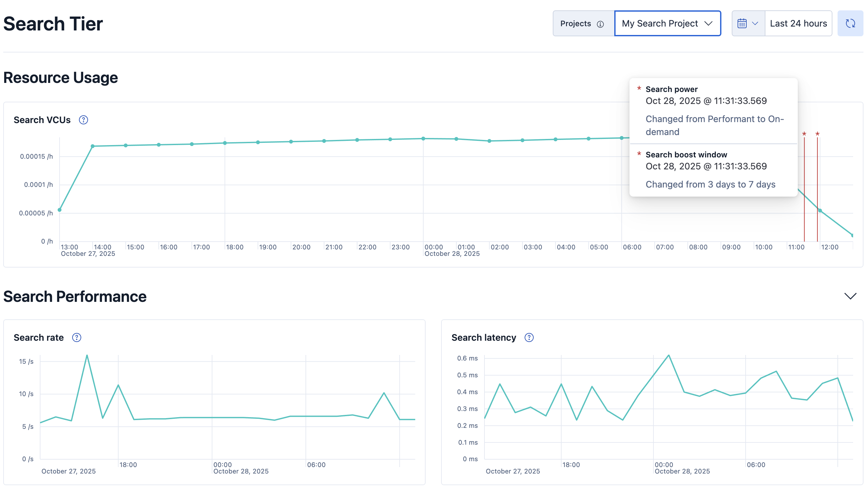Click the Last 24 hours time range
The height and width of the screenshot is (491, 868).
798,23
